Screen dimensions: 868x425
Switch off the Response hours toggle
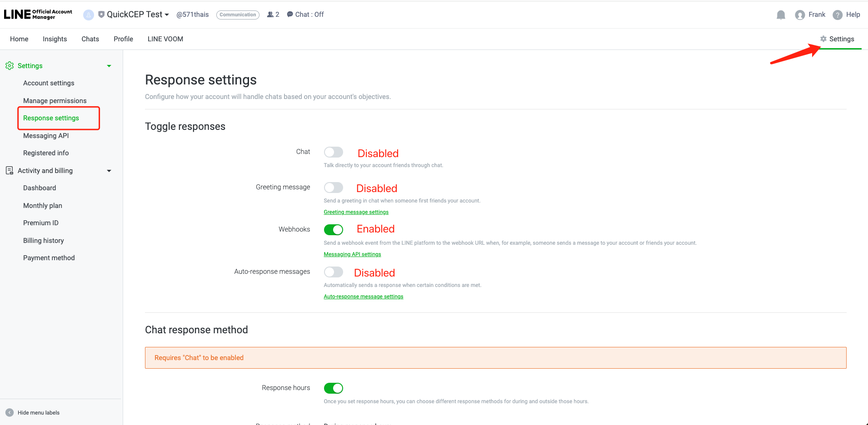[x=333, y=388]
